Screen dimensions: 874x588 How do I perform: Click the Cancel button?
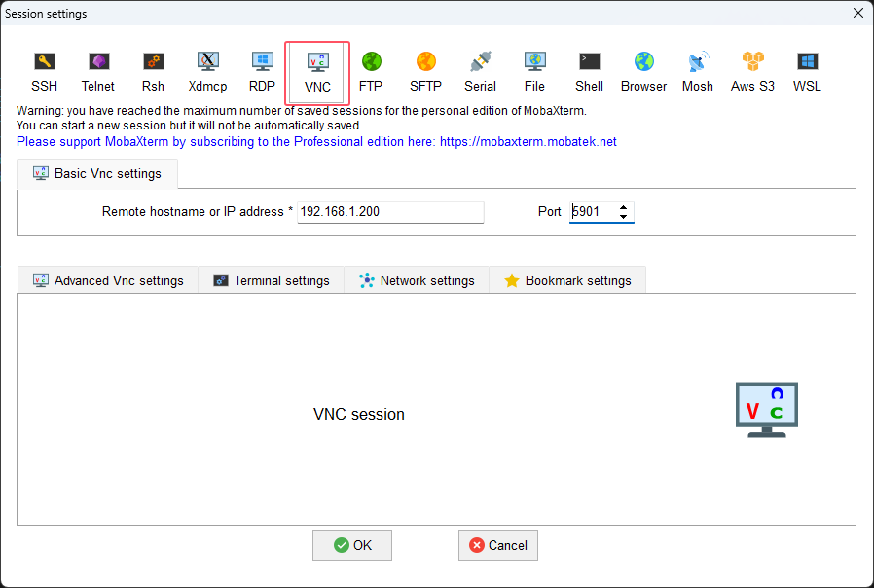tap(498, 545)
